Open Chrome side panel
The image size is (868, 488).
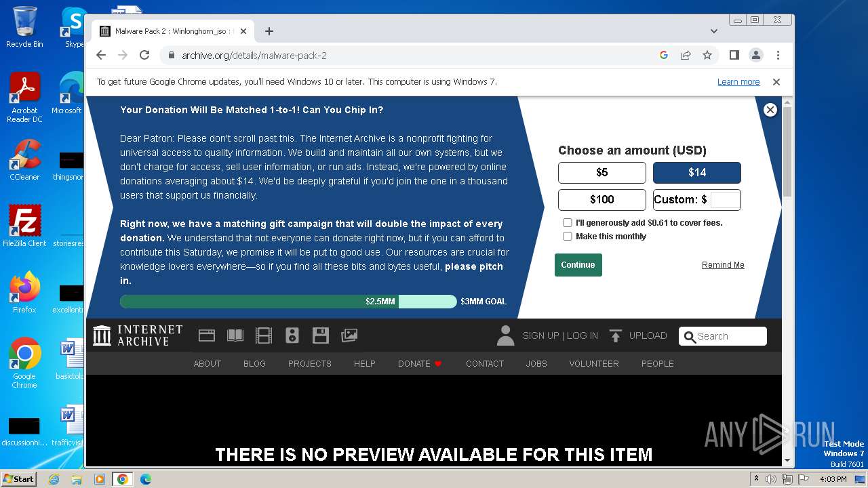tap(734, 55)
